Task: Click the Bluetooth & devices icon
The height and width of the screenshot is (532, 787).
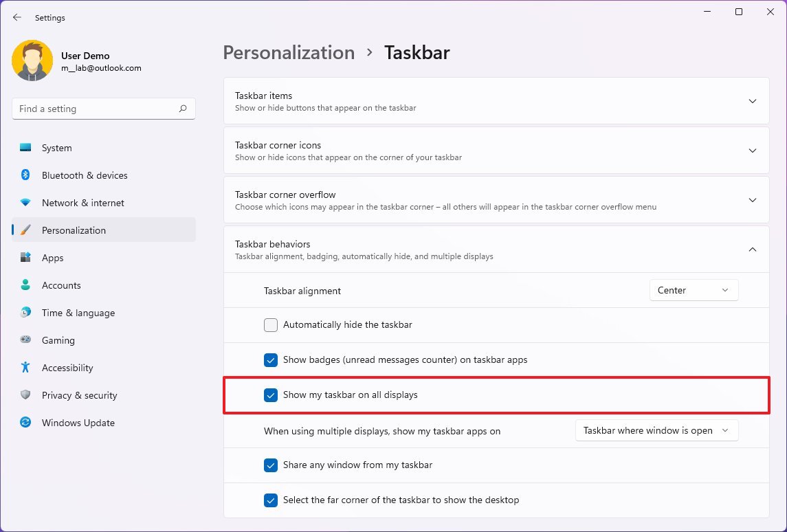Action: 25,175
